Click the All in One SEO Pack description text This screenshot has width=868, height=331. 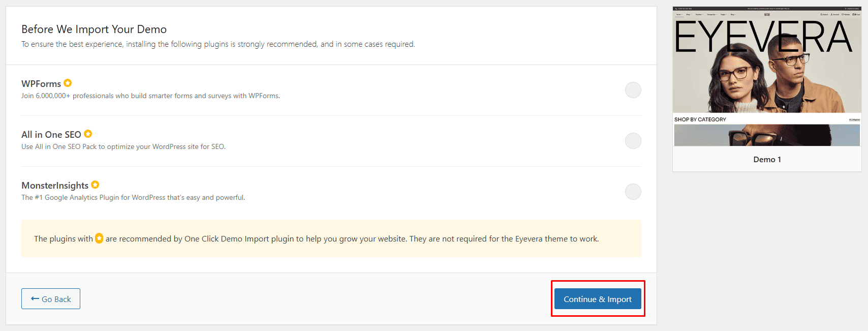123,146
